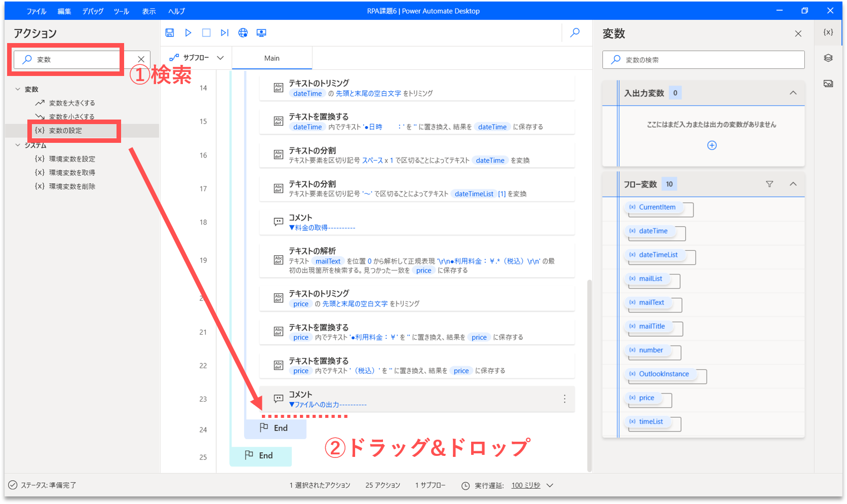Open the Desktop recorder icon

[x=261, y=33]
